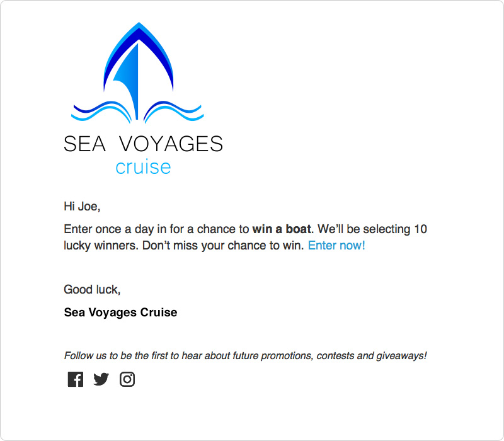Click the "SEA VOYAGES" logo wordmark
Viewport: 504px width, 441px height.
click(x=143, y=144)
